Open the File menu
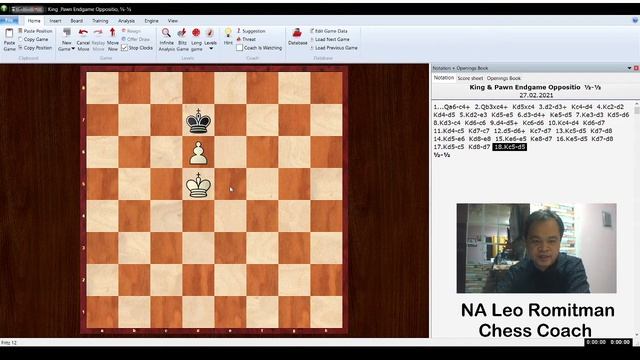This screenshot has width=640, height=360. tap(9, 20)
